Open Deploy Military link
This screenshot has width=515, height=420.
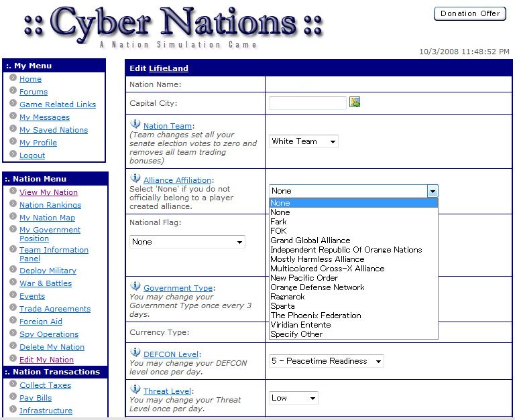tap(48, 271)
